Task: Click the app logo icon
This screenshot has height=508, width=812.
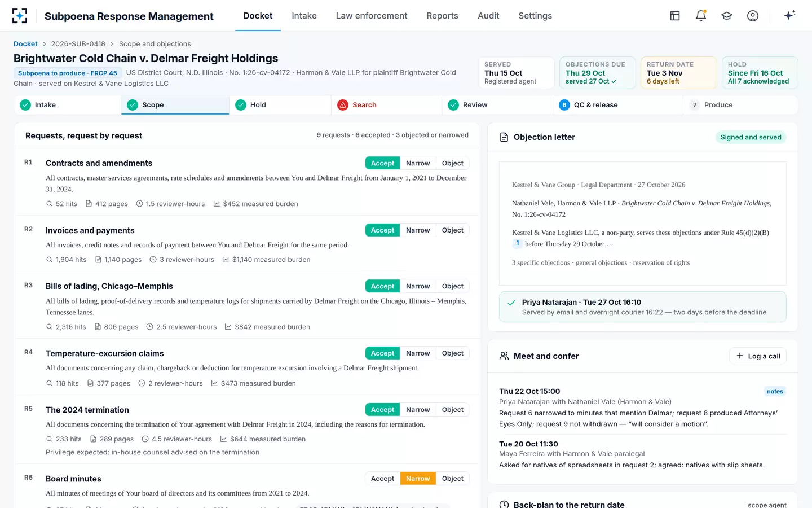Action: point(20,16)
